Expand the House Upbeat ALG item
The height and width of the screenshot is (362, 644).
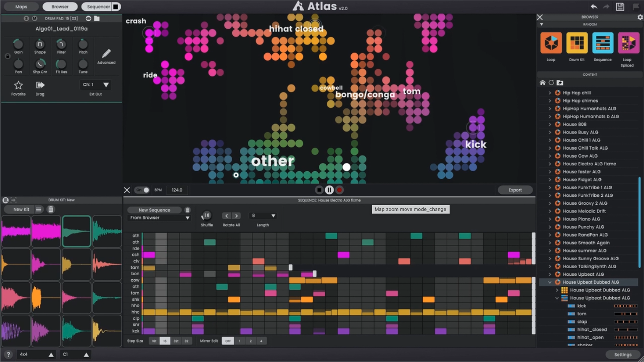pyautogui.click(x=550, y=274)
